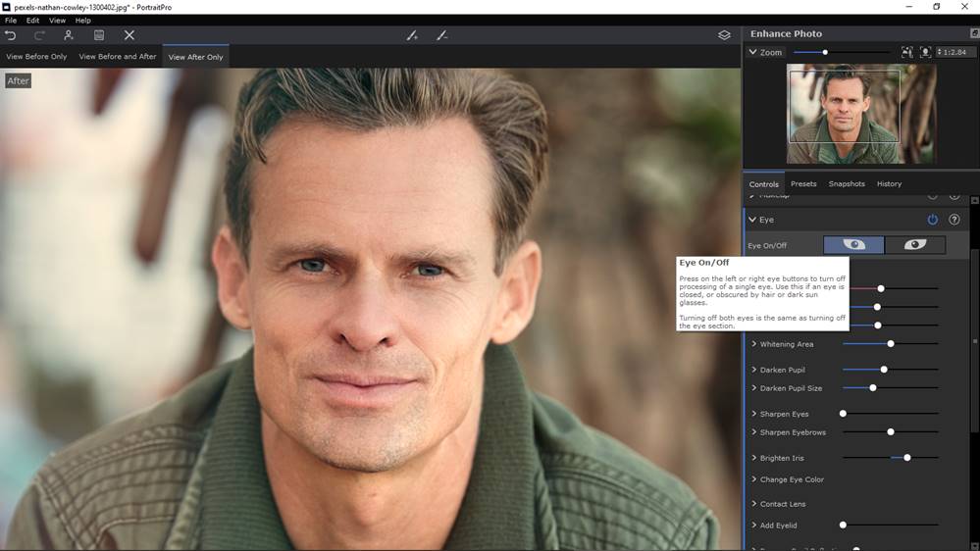
Task: Click the Eye section help question mark
Action: [954, 220]
